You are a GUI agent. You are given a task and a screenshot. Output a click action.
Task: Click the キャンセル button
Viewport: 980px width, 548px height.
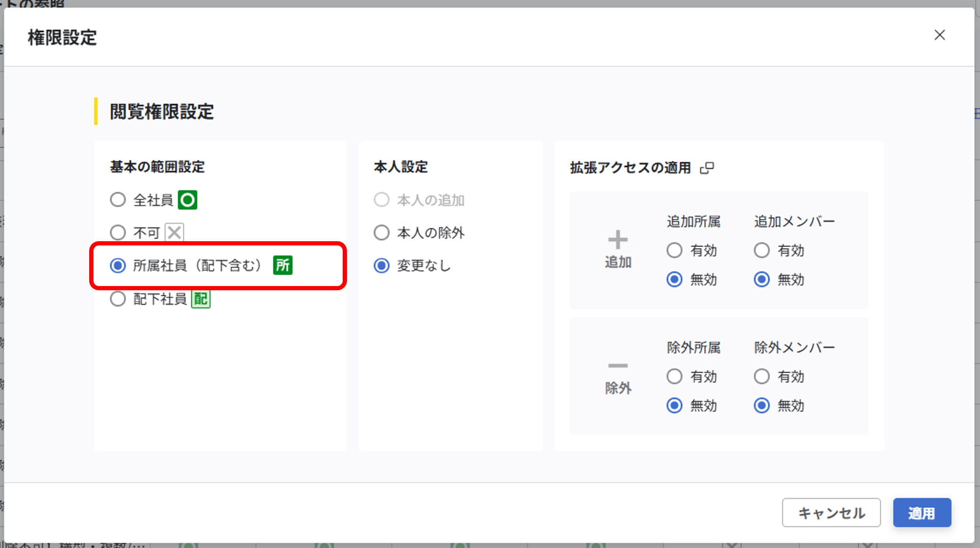coord(831,513)
